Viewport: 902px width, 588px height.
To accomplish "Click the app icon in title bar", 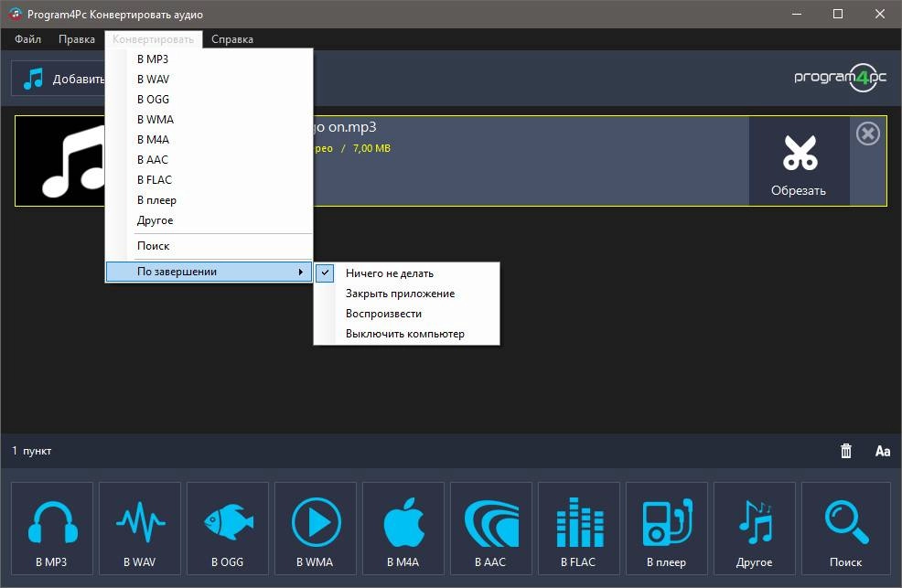I will point(16,14).
